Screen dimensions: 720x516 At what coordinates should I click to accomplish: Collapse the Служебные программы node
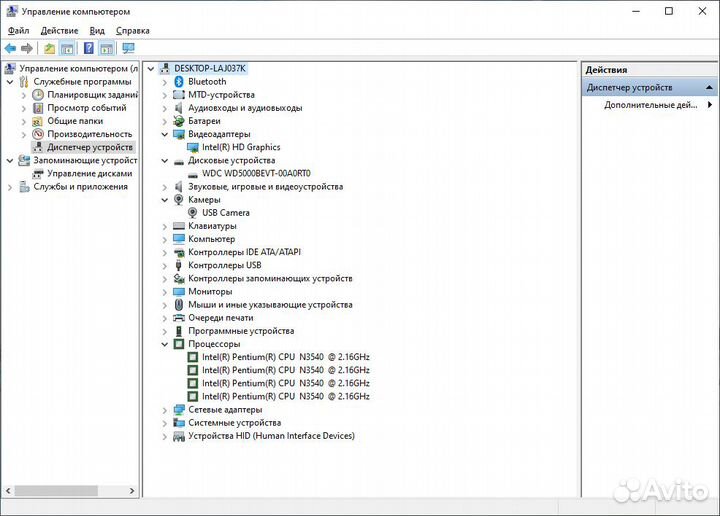coord(10,82)
